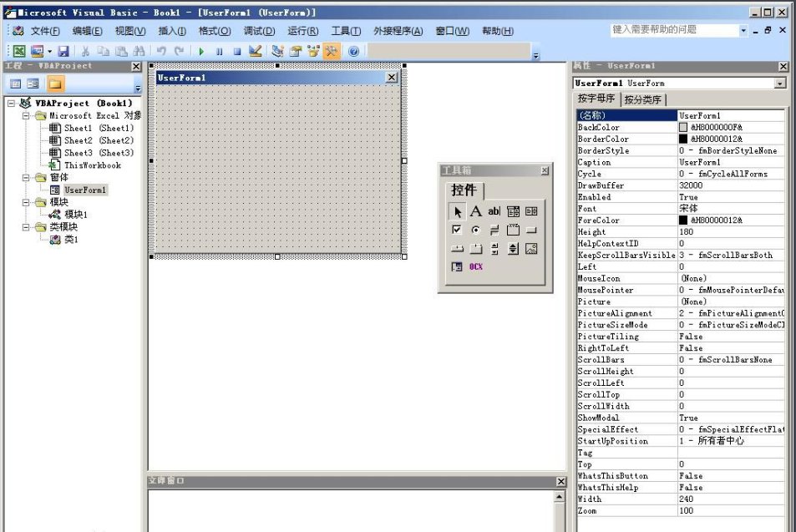Viewport: 796px width, 532px height.
Task: Select 模块1 in the project tree
Action: click(75, 215)
